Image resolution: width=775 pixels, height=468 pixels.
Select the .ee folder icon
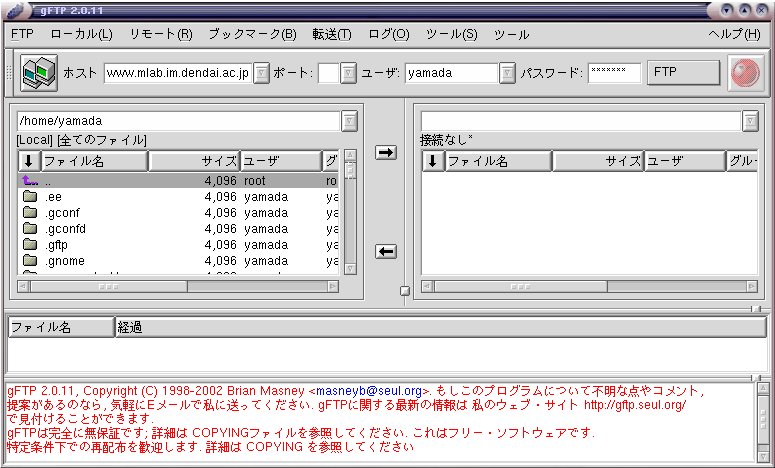[x=30, y=196]
